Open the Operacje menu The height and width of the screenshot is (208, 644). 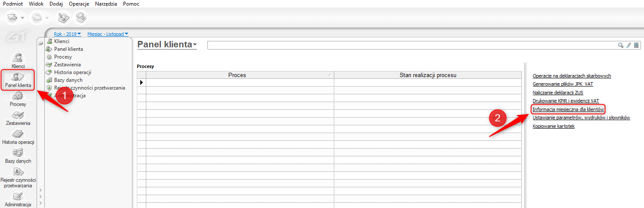point(79,4)
